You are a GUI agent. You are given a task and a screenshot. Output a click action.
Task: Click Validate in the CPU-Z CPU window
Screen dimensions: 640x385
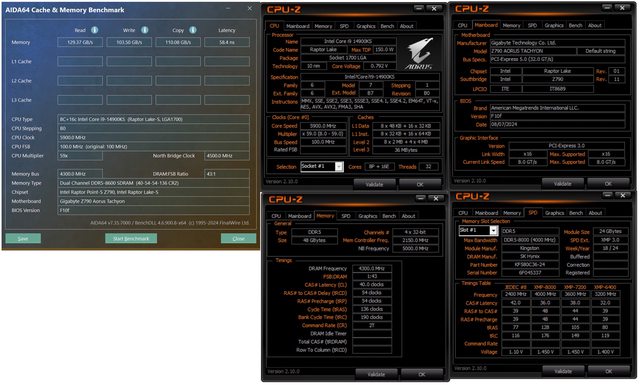click(x=374, y=185)
